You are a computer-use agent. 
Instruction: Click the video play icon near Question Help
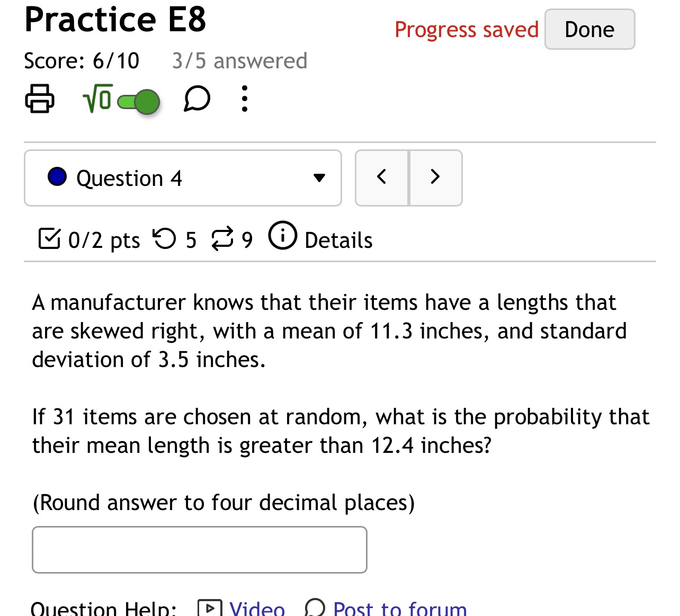coord(210,607)
